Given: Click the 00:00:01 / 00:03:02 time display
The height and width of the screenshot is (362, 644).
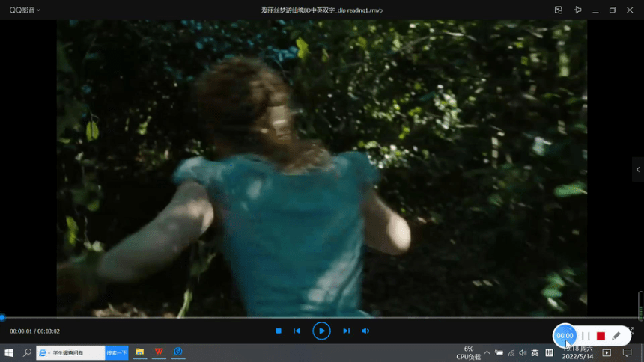Looking at the screenshot, I should (35, 331).
